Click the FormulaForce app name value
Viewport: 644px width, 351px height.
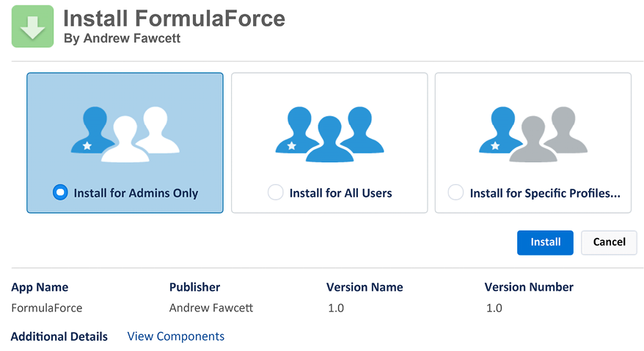(47, 308)
